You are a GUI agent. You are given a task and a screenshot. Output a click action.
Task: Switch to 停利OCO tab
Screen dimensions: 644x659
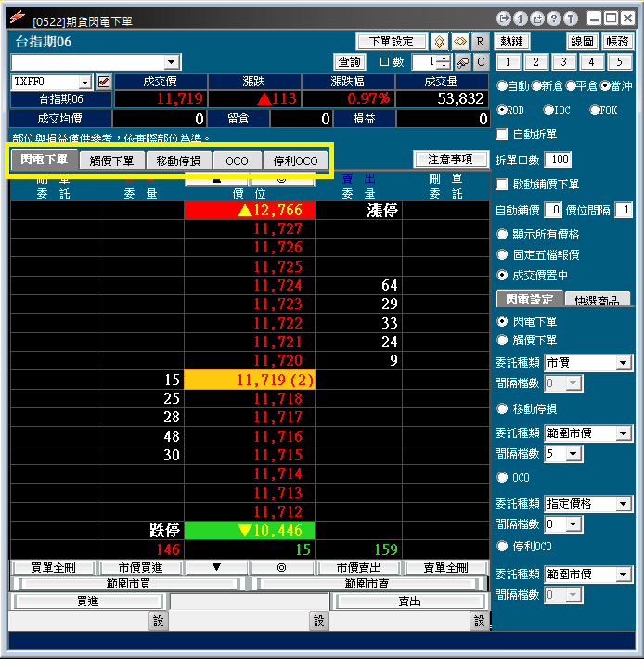295,161
